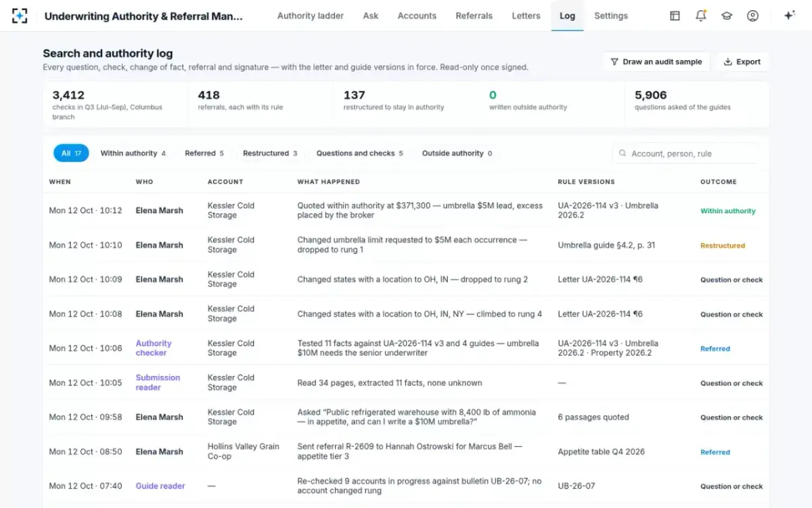Open the Ask tab
The height and width of the screenshot is (508, 812).
[x=371, y=16]
